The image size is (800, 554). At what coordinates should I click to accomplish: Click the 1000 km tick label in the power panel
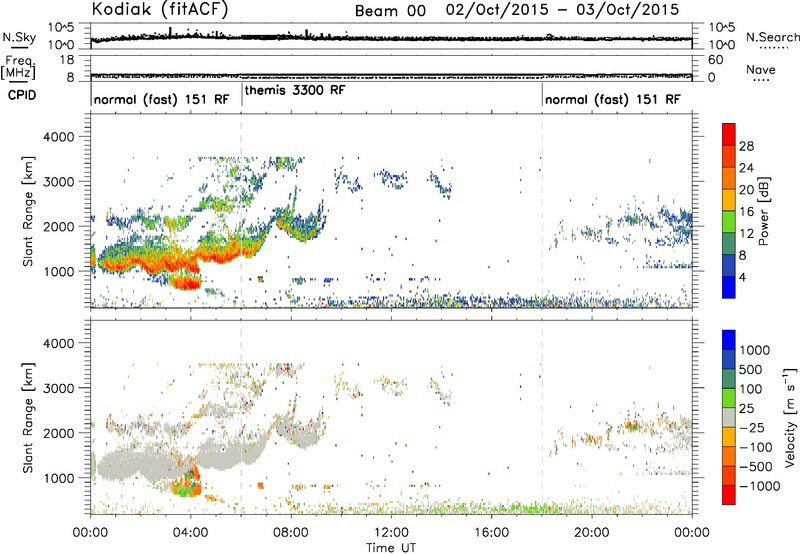[x=59, y=271]
